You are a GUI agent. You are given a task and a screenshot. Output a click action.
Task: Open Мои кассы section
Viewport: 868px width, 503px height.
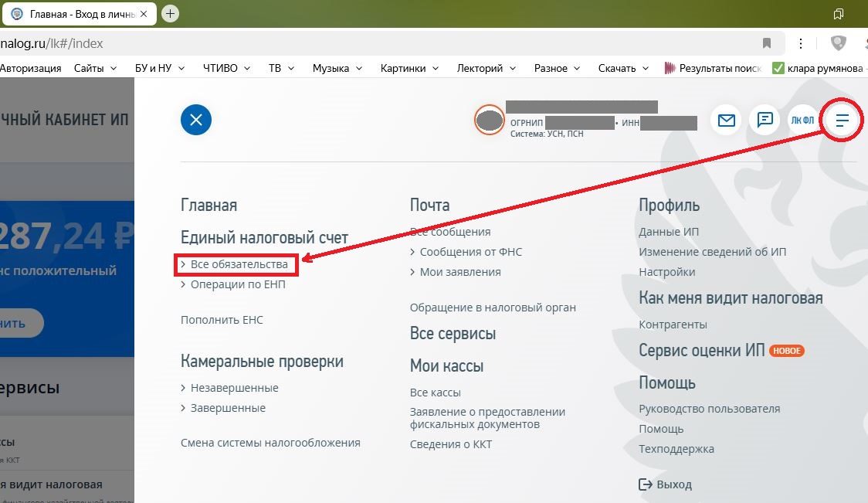point(446,365)
